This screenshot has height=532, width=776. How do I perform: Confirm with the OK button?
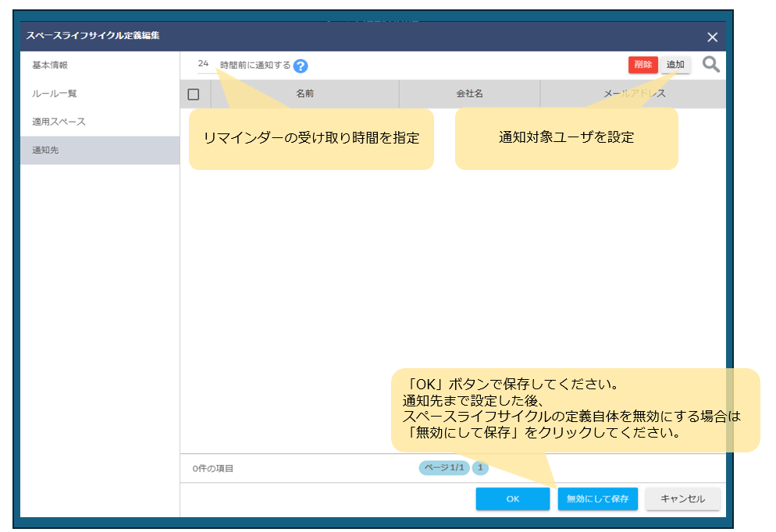pos(512,499)
